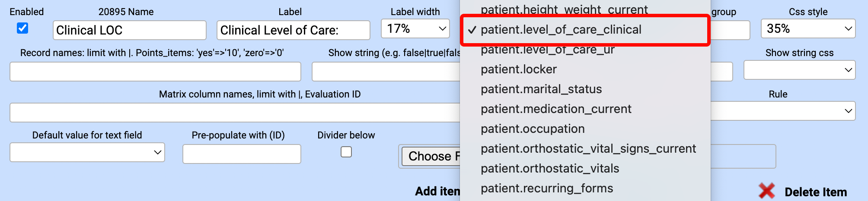The width and height of the screenshot is (868, 201).
Task: Select patient.occupation option
Action: (x=533, y=129)
